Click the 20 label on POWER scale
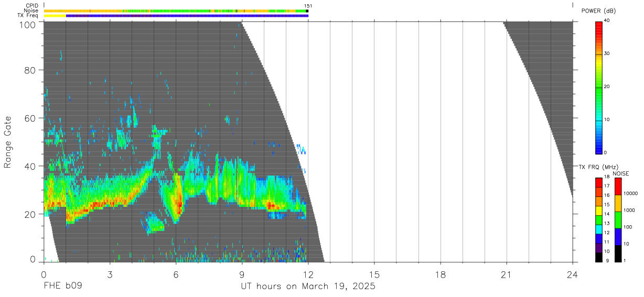 pyautogui.click(x=607, y=86)
